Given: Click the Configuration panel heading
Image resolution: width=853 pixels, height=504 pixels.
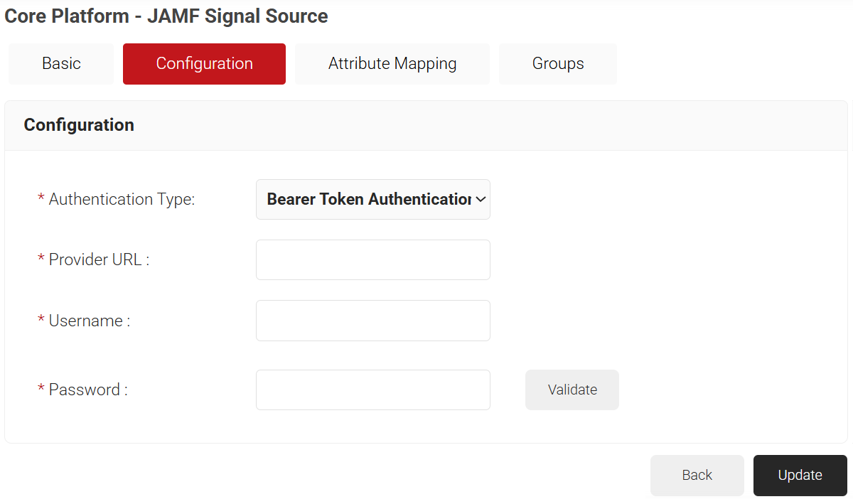Looking at the screenshot, I should 79,125.
